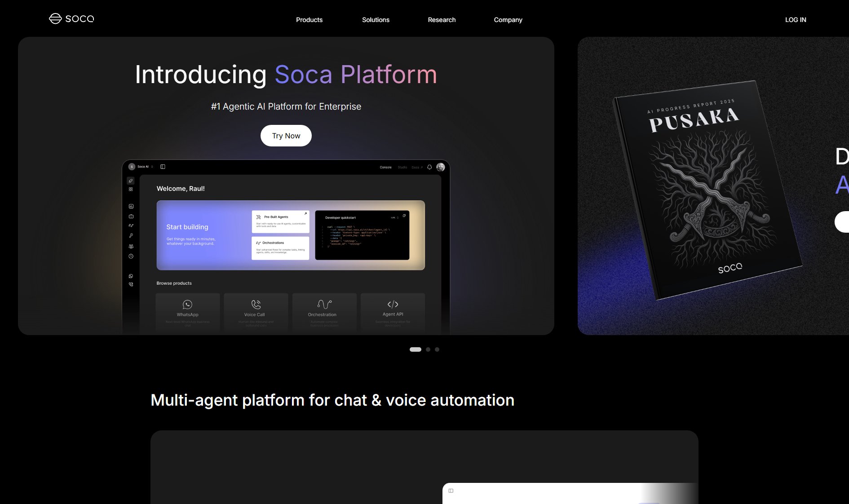Click the notification bell icon
This screenshot has width=849, height=504.
click(x=429, y=167)
